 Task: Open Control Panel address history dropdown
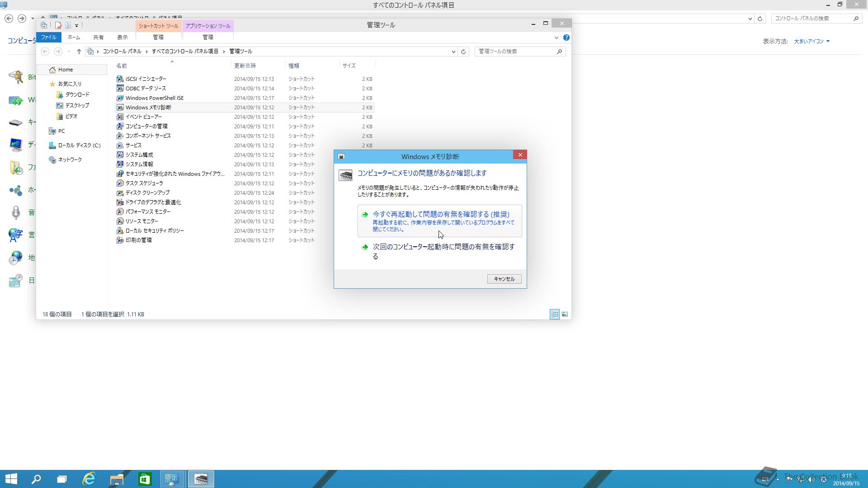point(750,19)
